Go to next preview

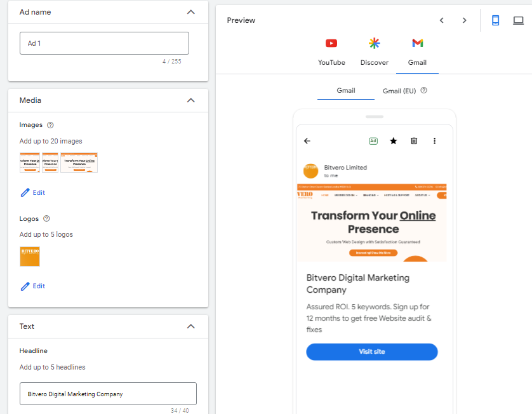click(465, 20)
